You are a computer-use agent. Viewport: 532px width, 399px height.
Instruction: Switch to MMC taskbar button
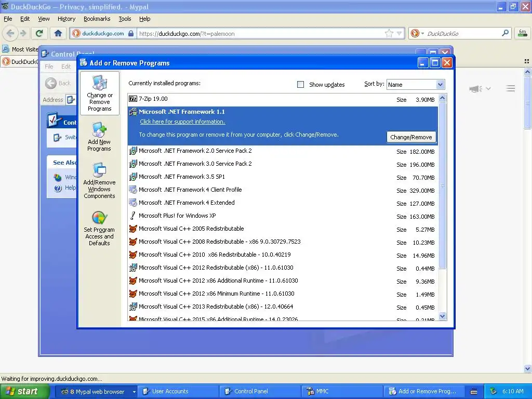pyautogui.click(x=343, y=392)
